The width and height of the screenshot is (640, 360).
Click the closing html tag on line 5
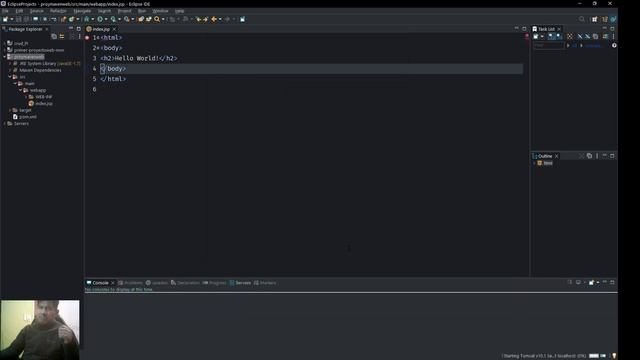coord(113,79)
